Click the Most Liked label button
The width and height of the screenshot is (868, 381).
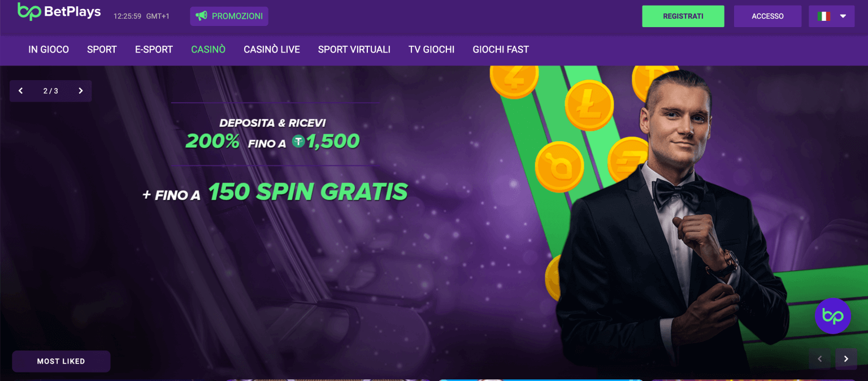click(61, 361)
